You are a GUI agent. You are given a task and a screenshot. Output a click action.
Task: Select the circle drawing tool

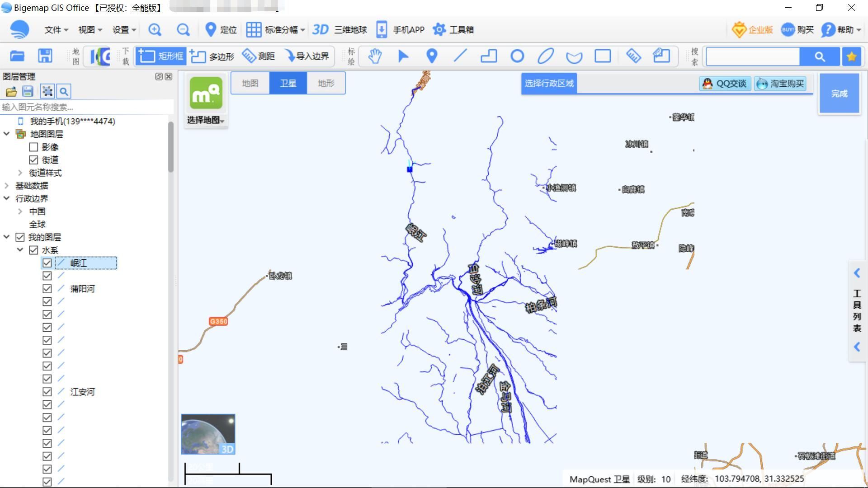(x=517, y=56)
